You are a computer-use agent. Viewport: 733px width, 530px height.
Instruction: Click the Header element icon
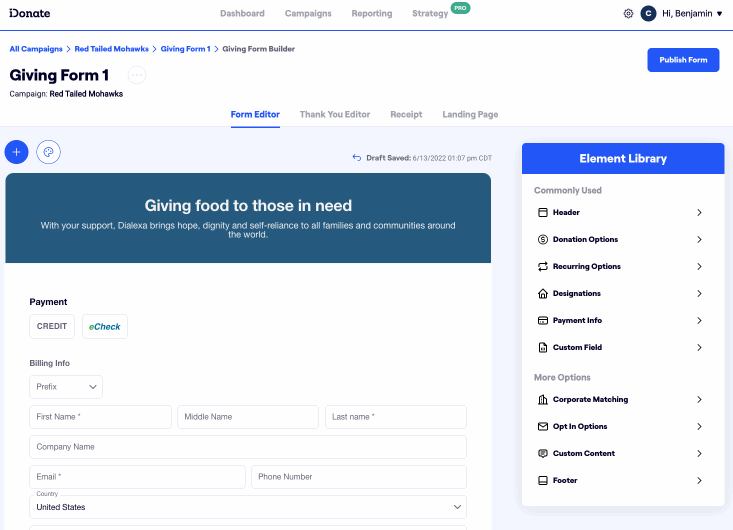pyautogui.click(x=543, y=213)
